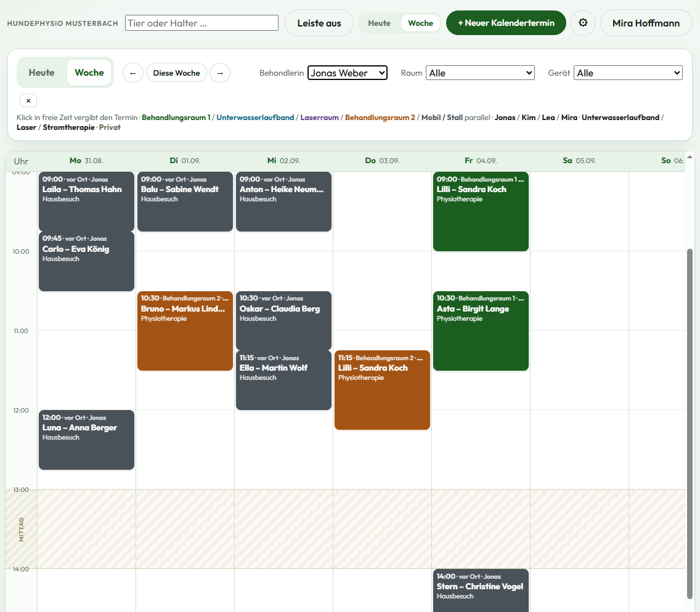Open the Anton – Heike Neum appointment
This screenshot has width=700, height=612.
coord(283,201)
